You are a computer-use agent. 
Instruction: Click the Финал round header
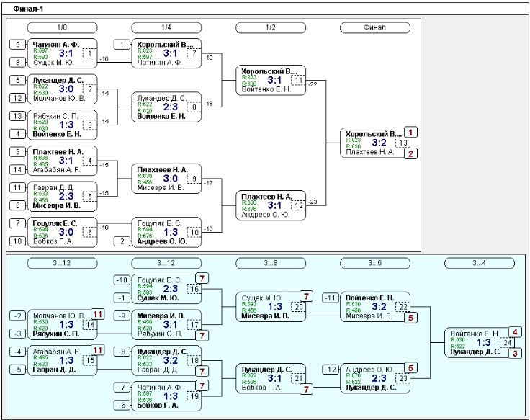coord(375,27)
